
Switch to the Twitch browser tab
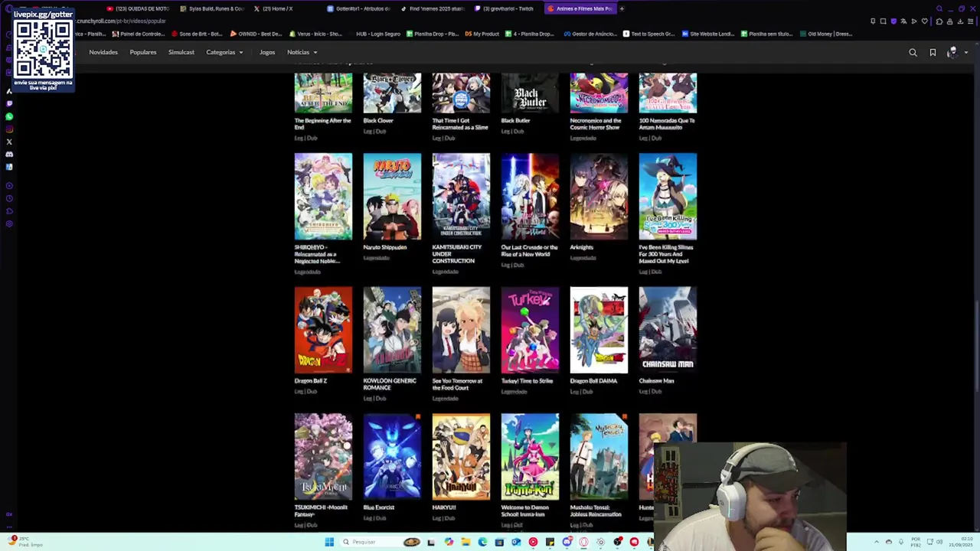pos(505,8)
